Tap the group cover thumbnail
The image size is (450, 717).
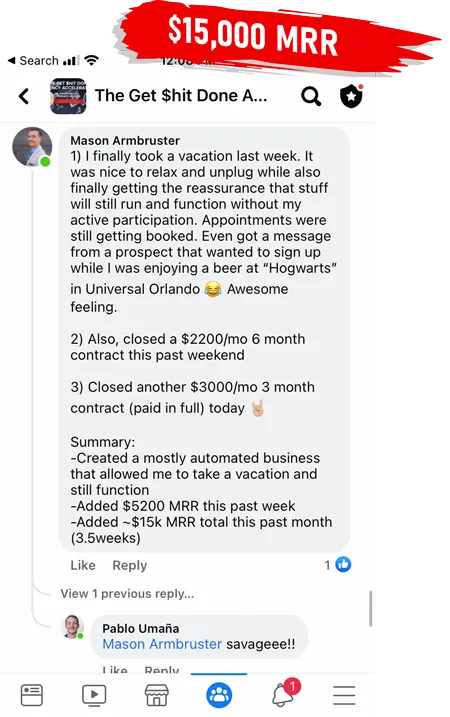point(68,96)
